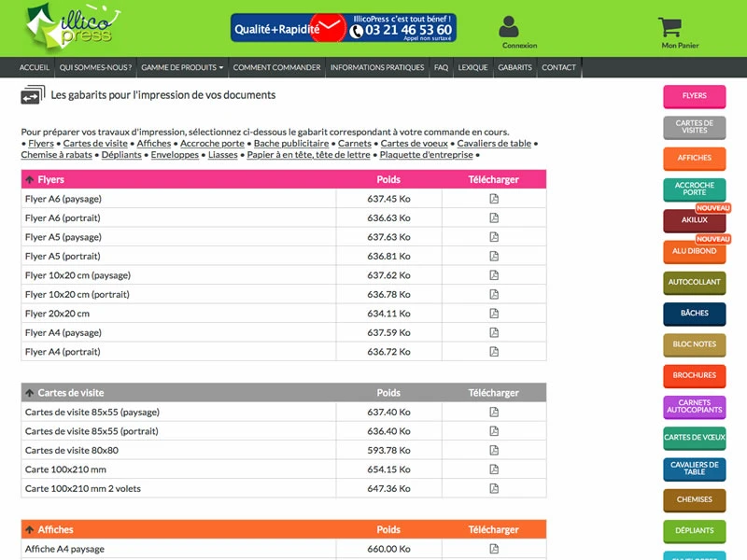Jump to the Carnets anchor link
747x560 pixels.
pyautogui.click(x=355, y=144)
